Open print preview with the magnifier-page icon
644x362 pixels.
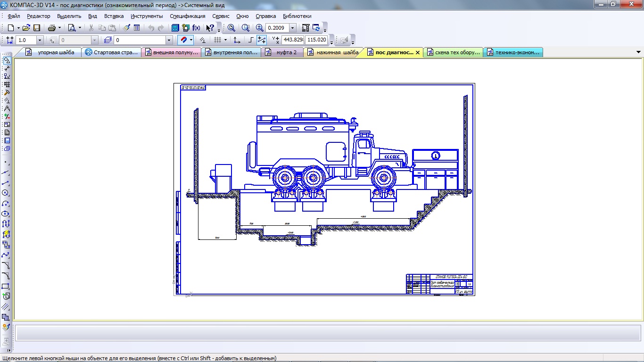pyautogui.click(x=72, y=28)
